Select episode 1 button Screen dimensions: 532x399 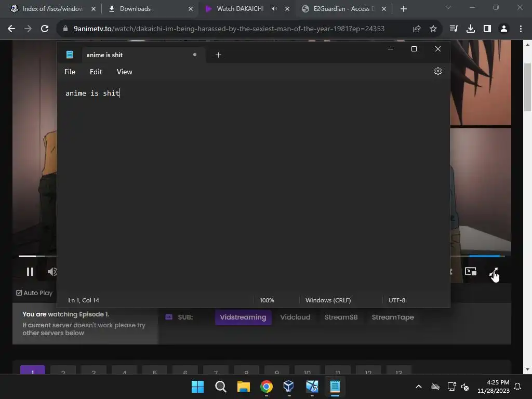pos(33,370)
